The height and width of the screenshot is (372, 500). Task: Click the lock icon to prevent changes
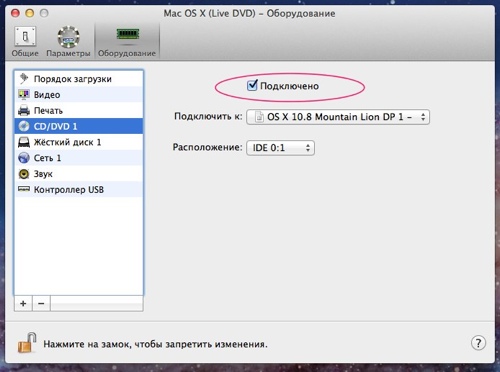[27, 343]
